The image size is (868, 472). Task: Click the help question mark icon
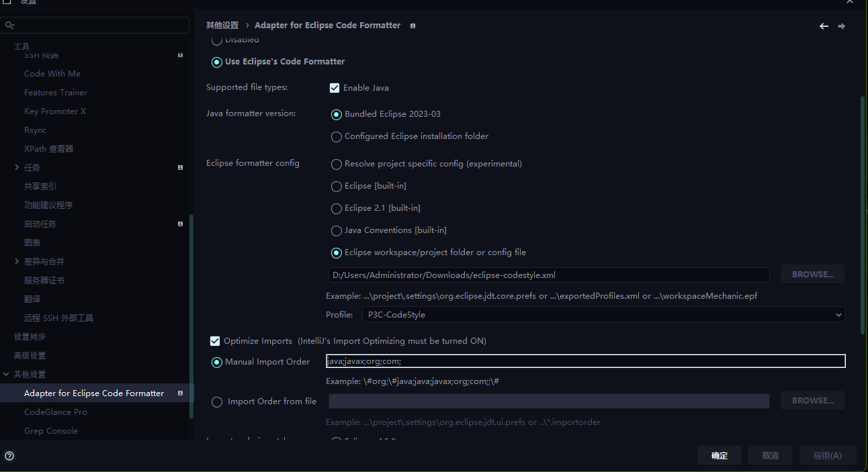[9, 455]
